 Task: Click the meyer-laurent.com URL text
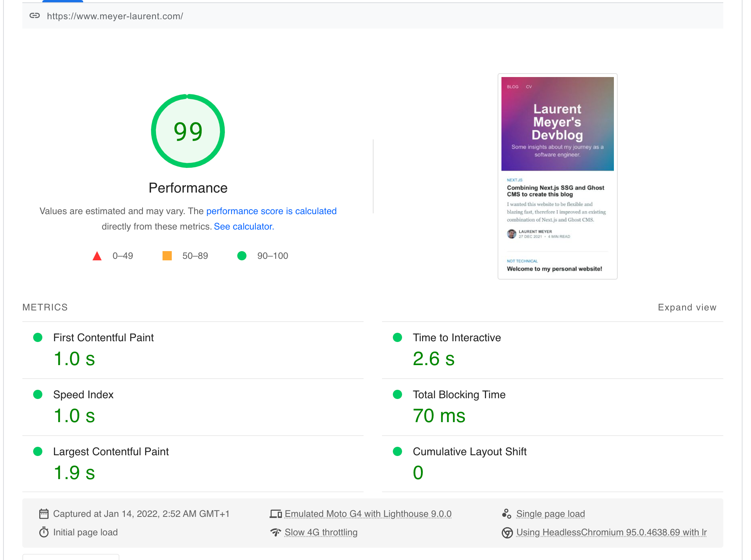click(115, 16)
